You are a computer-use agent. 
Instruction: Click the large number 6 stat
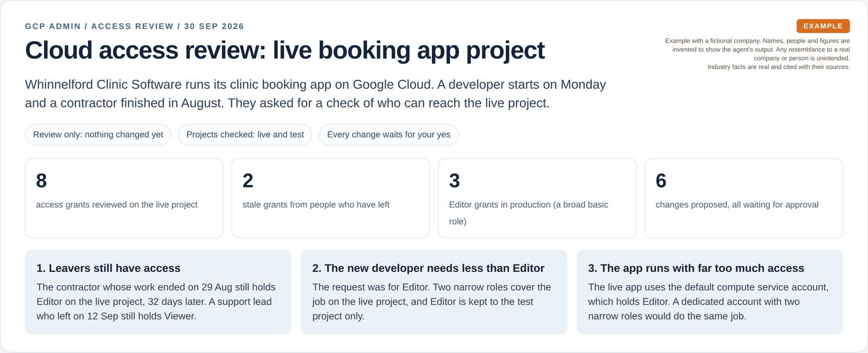(661, 181)
